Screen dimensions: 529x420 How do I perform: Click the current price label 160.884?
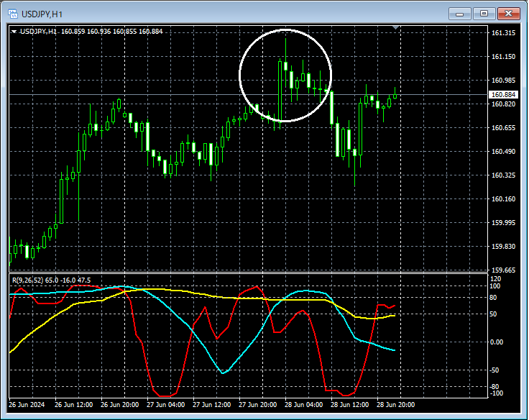tap(503, 94)
